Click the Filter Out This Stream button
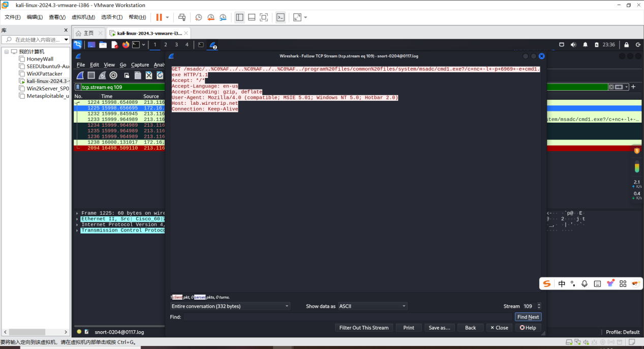 point(364,328)
